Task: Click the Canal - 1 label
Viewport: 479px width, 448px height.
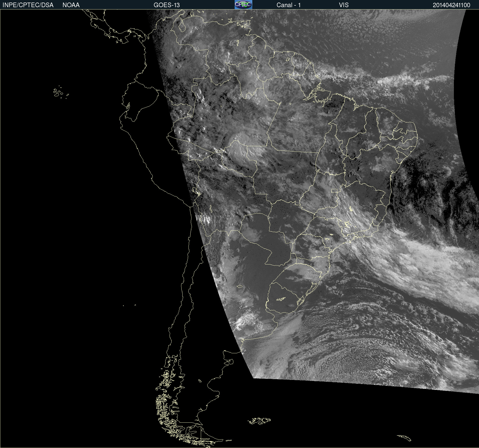Action: pyautogui.click(x=288, y=5)
